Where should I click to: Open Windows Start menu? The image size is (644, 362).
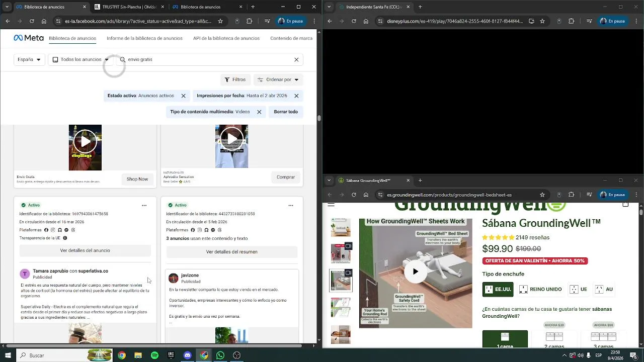point(8,355)
